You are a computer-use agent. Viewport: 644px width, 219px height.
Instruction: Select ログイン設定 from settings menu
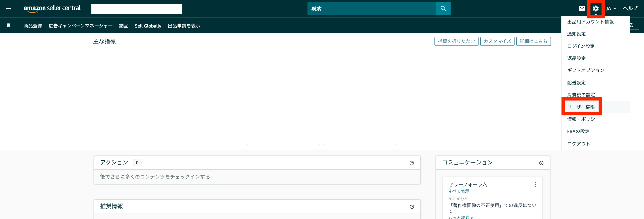pos(595,46)
